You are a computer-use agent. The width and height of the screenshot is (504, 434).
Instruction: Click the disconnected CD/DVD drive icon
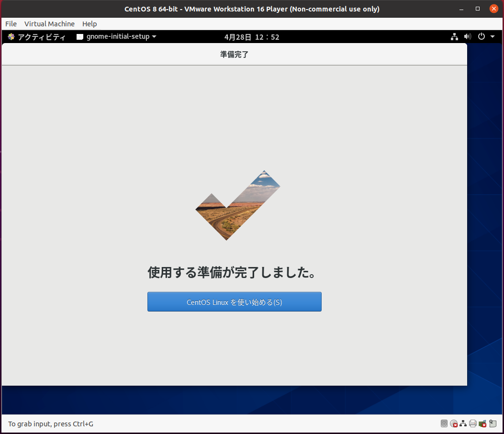[x=454, y=423]
